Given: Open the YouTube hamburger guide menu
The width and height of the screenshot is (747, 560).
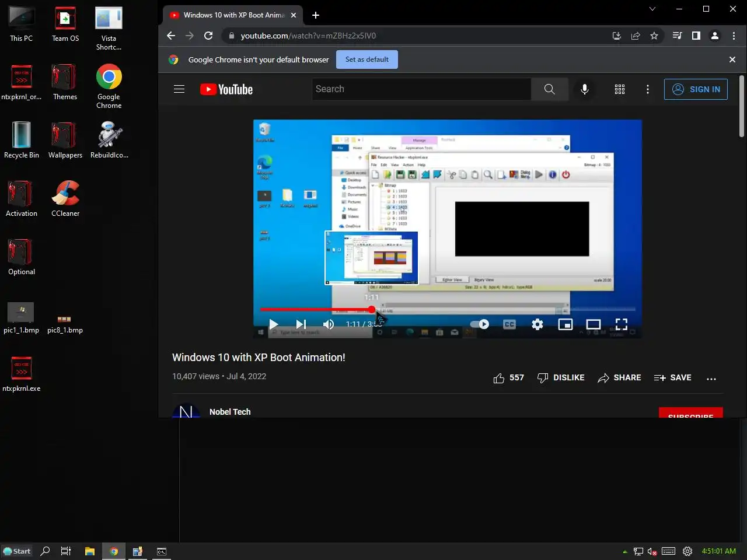Looking at the screenshot, I should (179, 89).
